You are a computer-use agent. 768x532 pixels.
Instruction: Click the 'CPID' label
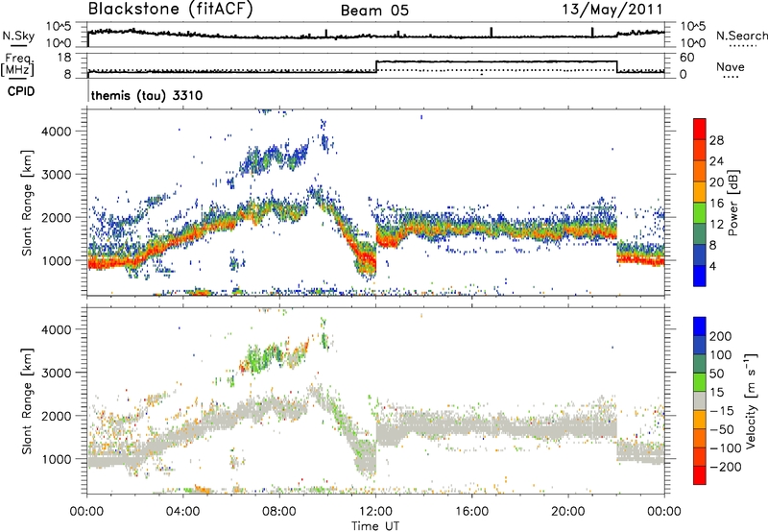(21, 91)
